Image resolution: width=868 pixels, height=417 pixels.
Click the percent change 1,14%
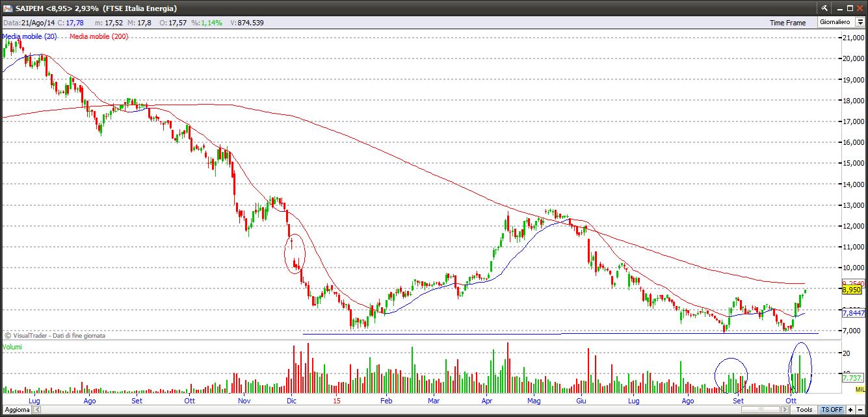click(x=211, y=23)
